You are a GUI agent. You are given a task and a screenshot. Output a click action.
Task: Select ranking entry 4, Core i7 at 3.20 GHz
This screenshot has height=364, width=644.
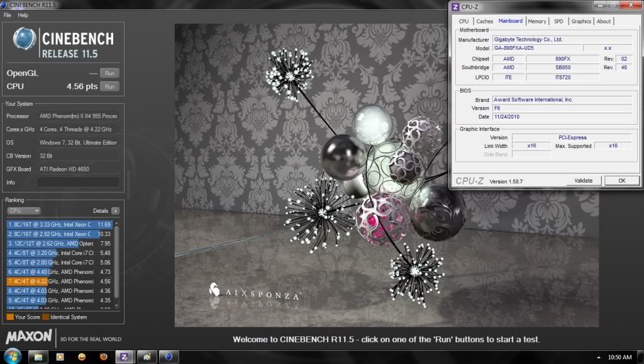[x=59, y=253]
